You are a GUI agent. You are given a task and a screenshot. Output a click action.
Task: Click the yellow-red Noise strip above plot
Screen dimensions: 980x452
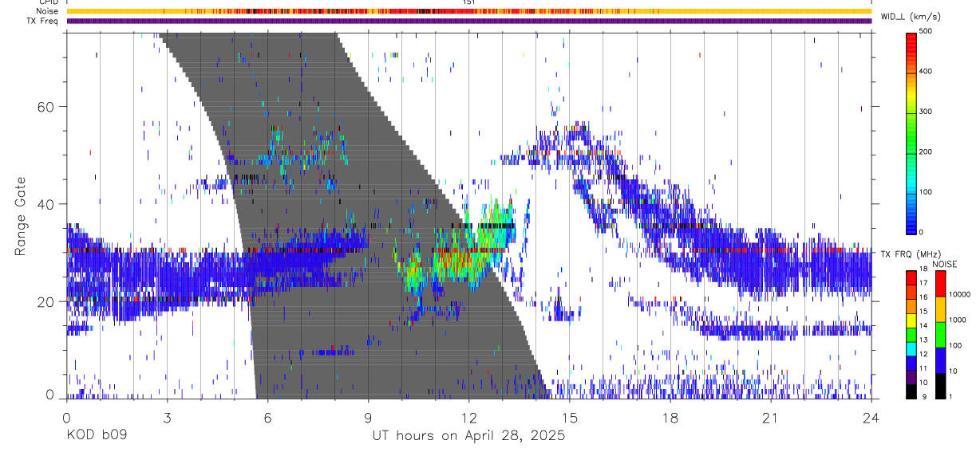(469, 11)
